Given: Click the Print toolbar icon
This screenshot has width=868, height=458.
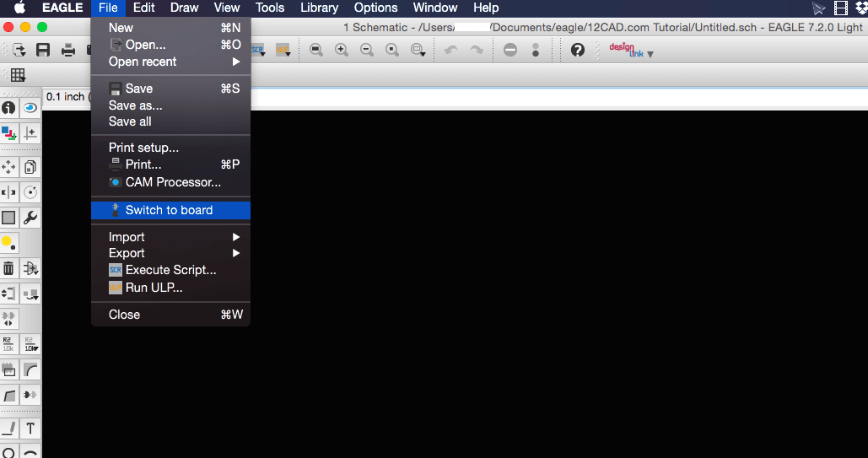Looking at the screenshot, I should 68,50.
